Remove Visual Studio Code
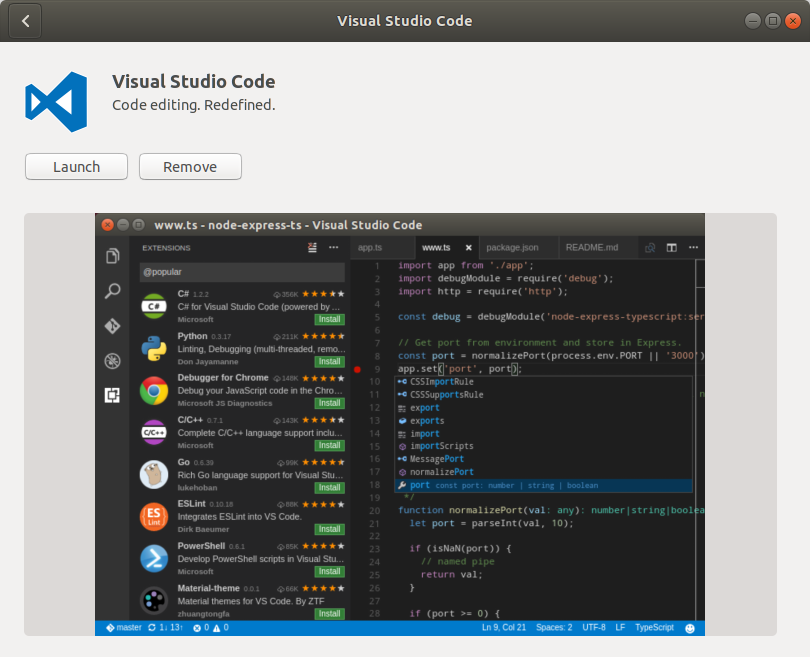This screenshot has width=810, height=657. tap(190, 166)
